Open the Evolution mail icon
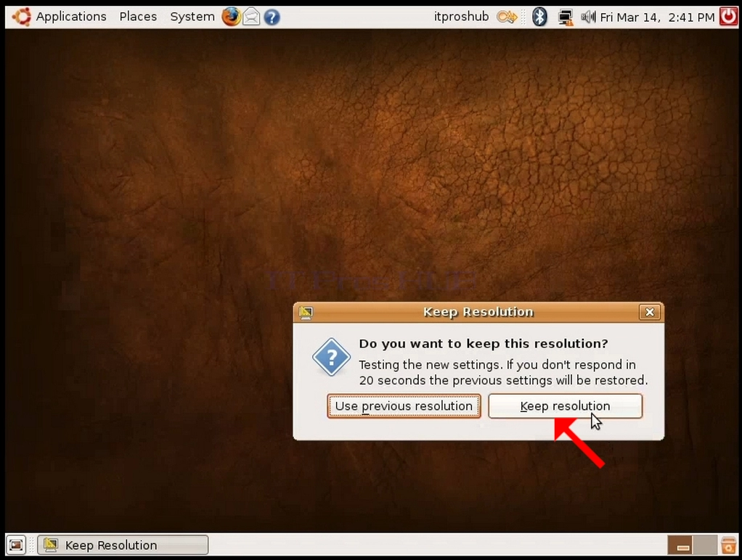The width and height of the screenshot is (742, 560). pos(251,17)
